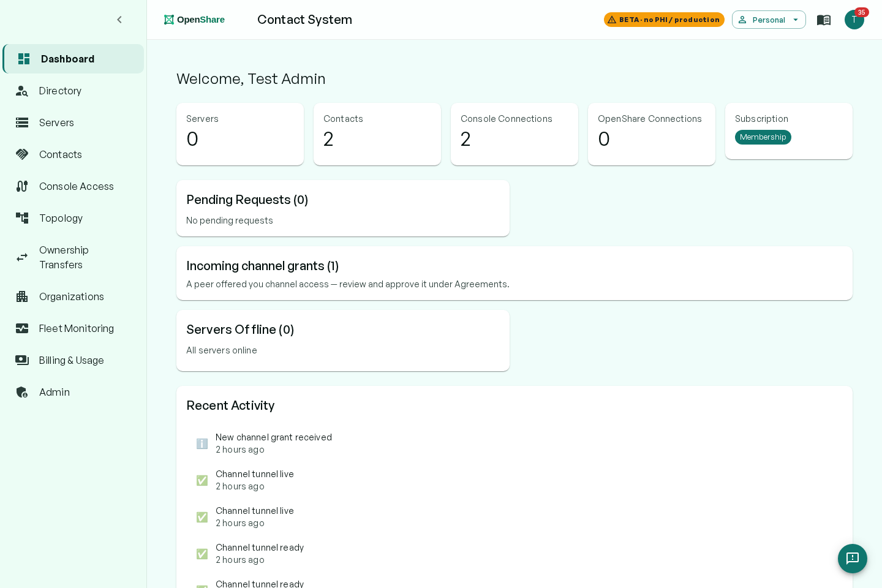Open the Servers count card
The width and height of the screenshot is (882, 588).
(240, 134)
